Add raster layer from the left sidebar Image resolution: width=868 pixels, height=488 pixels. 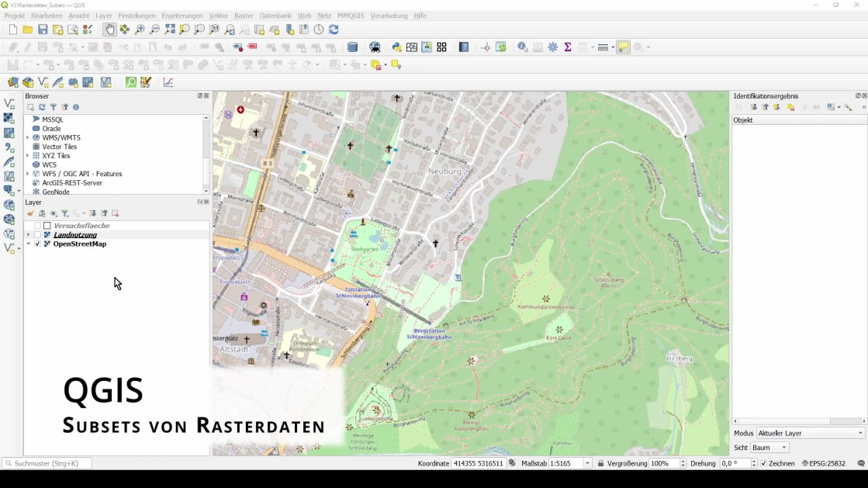(9, 118)
